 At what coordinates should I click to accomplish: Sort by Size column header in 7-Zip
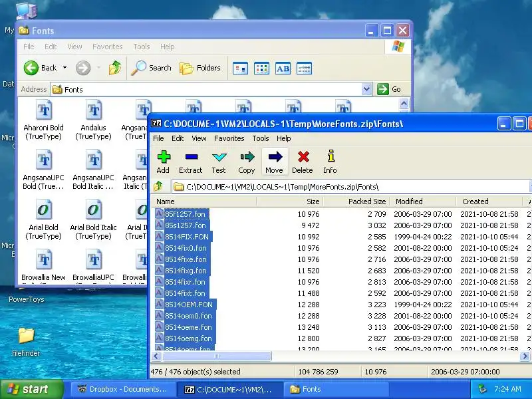click(x=289, y=201)
